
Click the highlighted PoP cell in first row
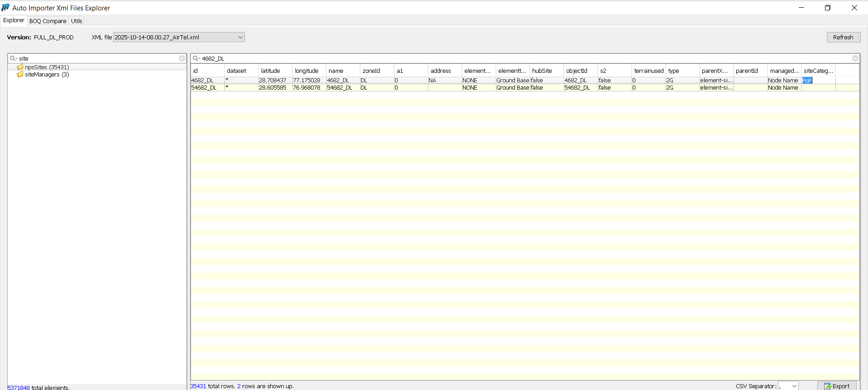(x=807, y=81)
